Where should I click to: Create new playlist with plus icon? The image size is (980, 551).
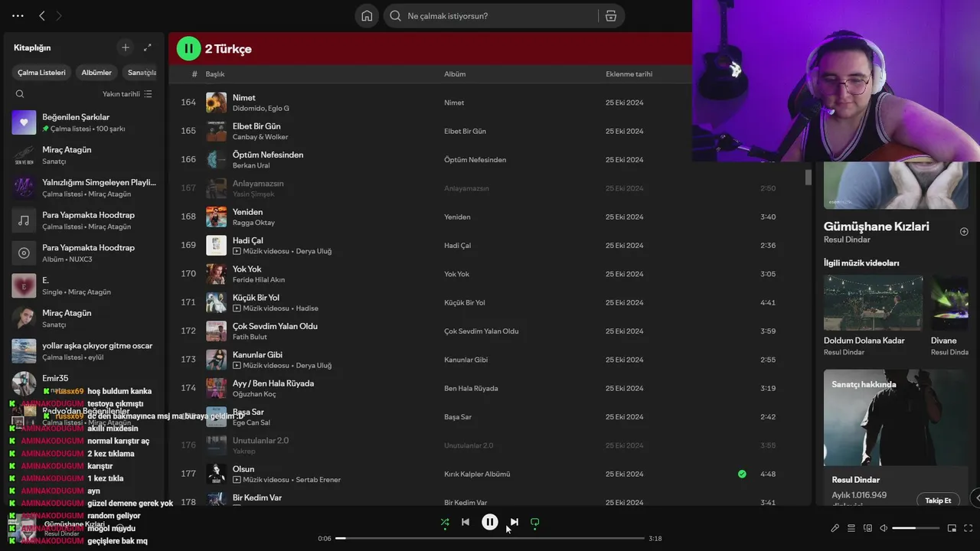coord(126,47)
